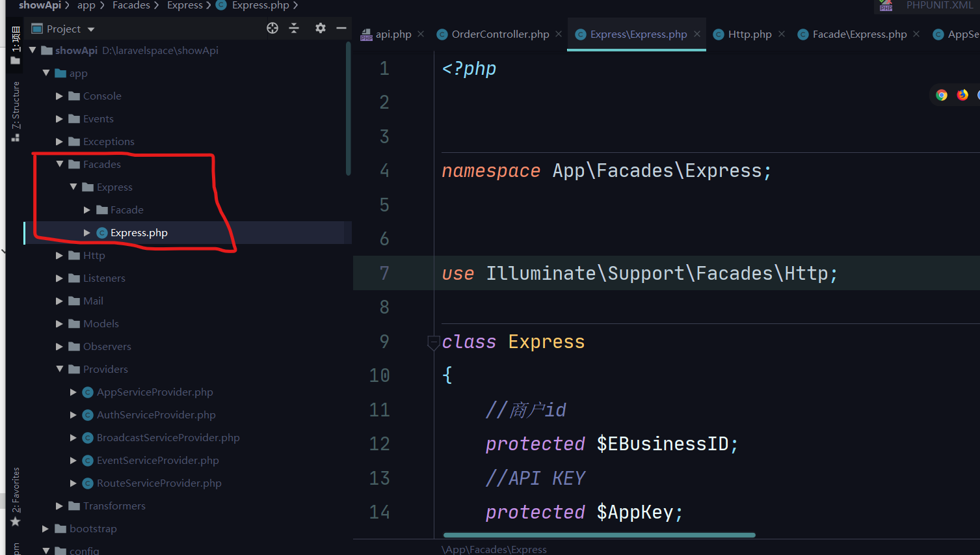
Task: Click Express.php in the breadcrumb bar
Action: click(261, 5)
